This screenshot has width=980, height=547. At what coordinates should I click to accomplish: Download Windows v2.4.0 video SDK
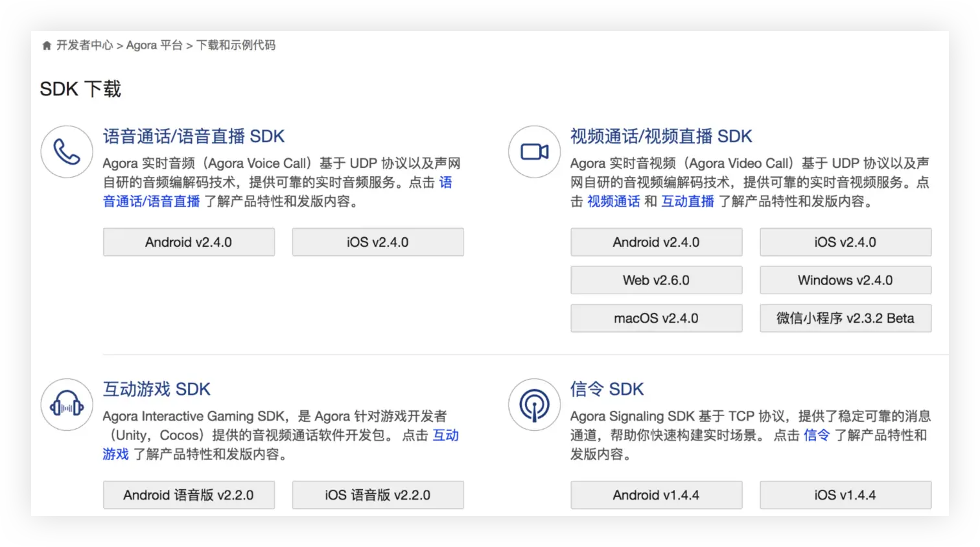pos(846,280)
